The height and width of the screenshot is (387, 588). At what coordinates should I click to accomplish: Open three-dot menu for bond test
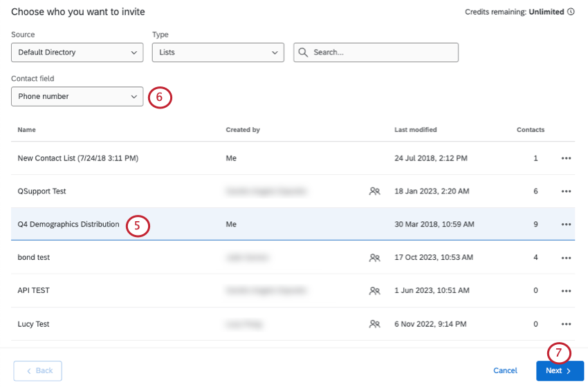click(566, 258)
